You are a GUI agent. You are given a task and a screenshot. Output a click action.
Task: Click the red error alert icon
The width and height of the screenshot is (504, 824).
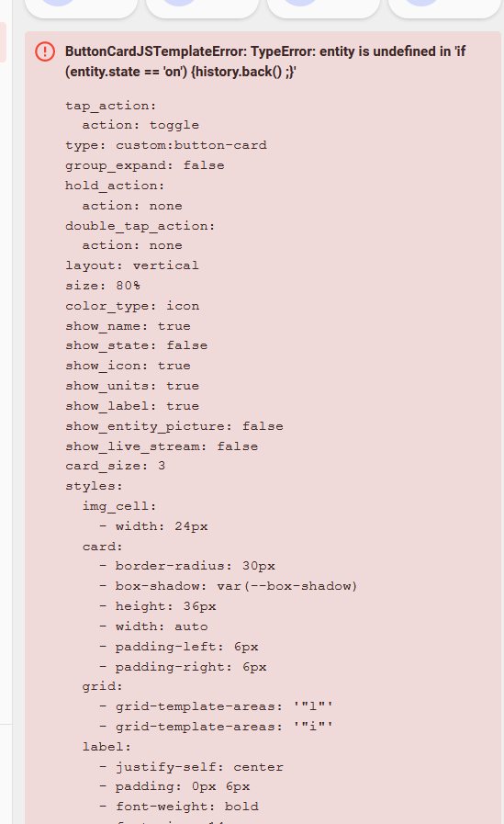(45, 51)
